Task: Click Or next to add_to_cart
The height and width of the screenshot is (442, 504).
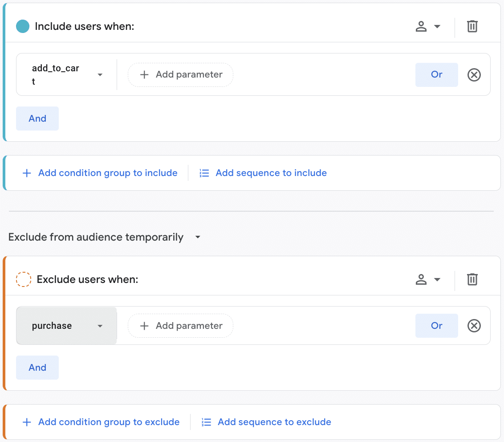Action: (x=436, y=74)
